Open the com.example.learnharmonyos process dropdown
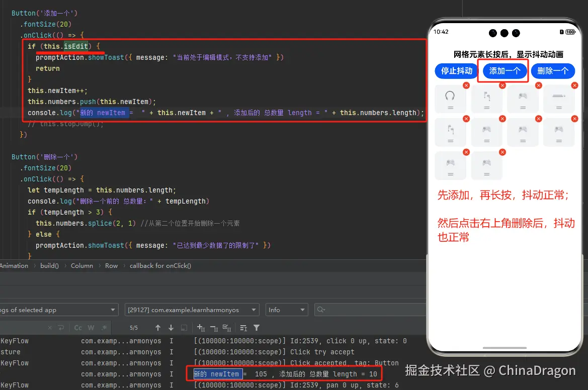Image resolution: width=588 pixels, height=390 pixels. pyautogui.click(x=191, y=310)
